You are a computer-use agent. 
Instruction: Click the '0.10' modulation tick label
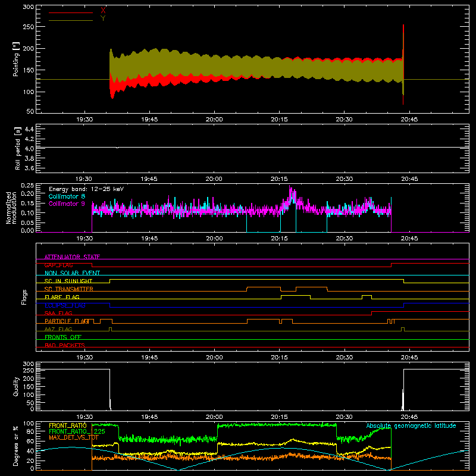27,213
